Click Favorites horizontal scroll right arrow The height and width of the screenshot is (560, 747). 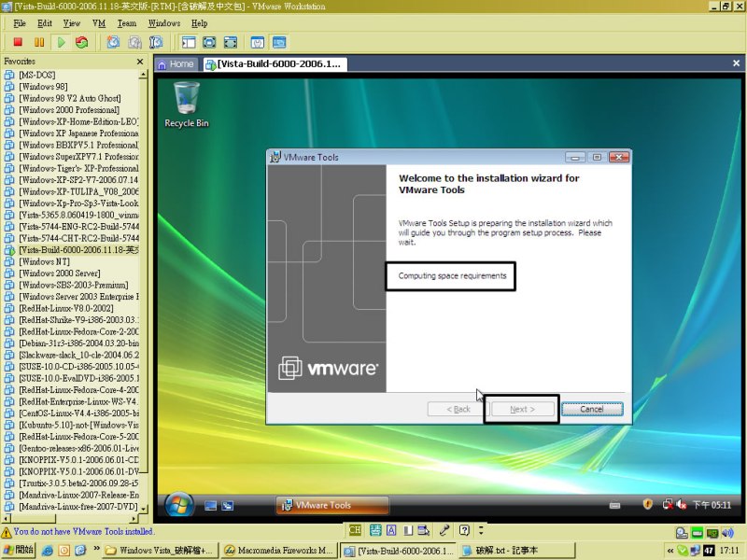(x=134, y=518)
